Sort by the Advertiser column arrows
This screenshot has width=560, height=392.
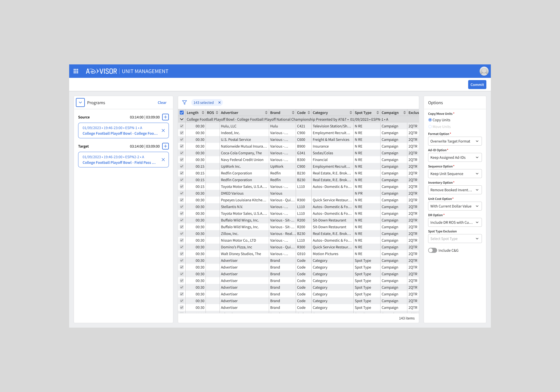266,113
